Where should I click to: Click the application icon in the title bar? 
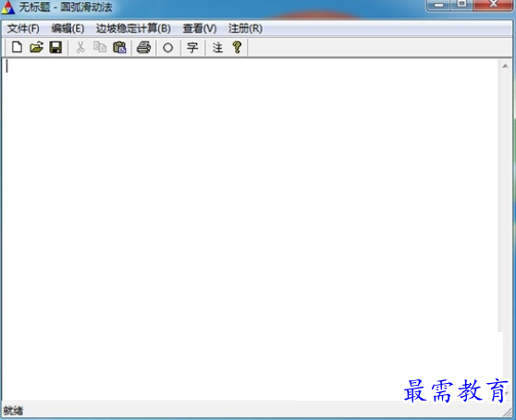click(8, 7)
